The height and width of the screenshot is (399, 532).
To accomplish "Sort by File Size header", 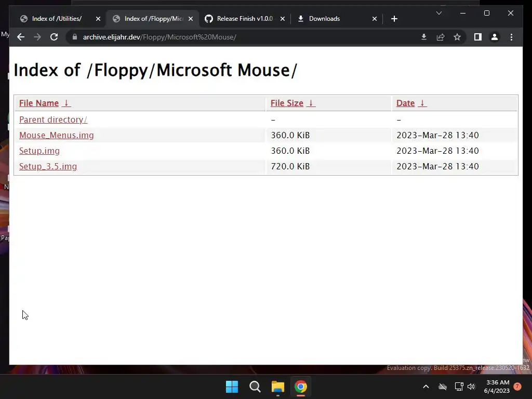I will tap(287, 103).
